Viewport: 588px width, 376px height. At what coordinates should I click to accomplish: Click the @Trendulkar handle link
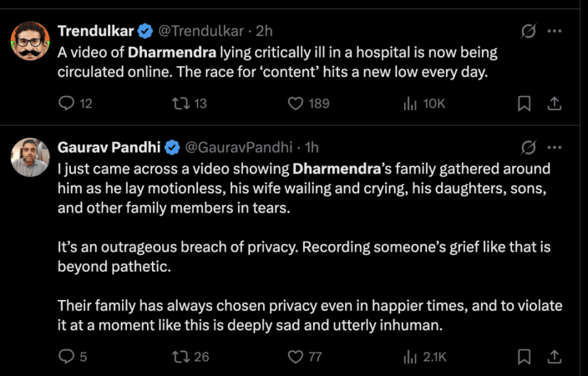(x=199, y=32)
